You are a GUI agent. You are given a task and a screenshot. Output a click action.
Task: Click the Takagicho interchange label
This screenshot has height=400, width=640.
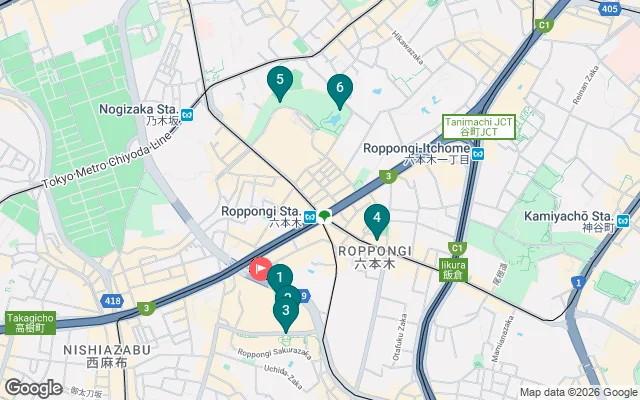pos(30,323)
